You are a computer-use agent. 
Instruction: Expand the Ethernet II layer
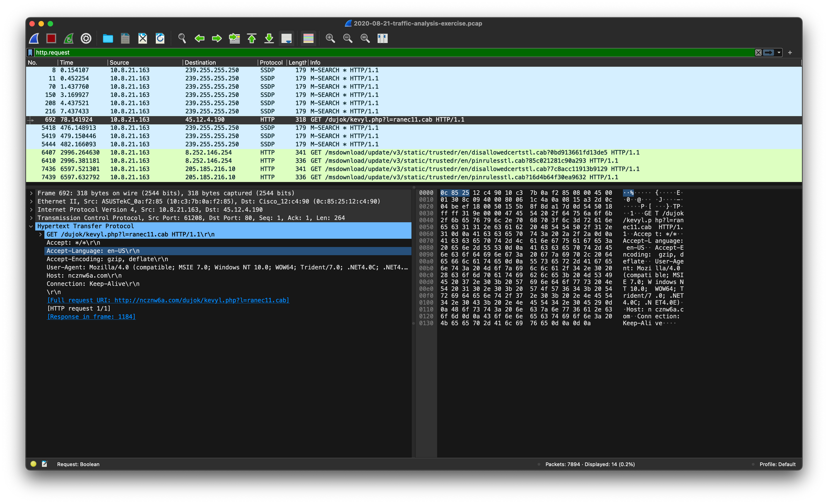31,202
